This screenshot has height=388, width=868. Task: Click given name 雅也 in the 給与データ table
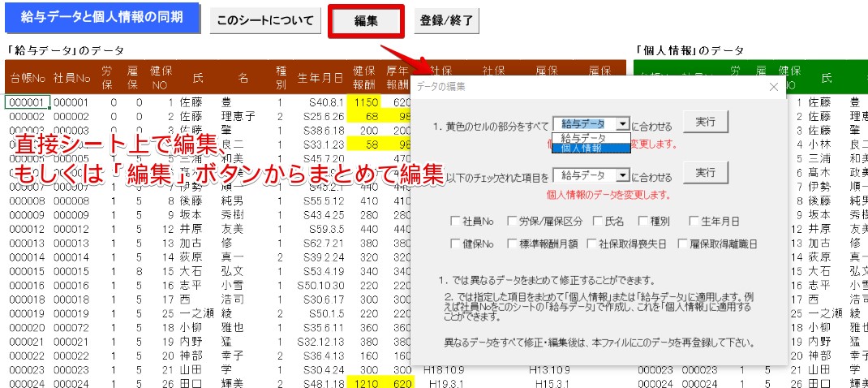[x=231, y=327]
